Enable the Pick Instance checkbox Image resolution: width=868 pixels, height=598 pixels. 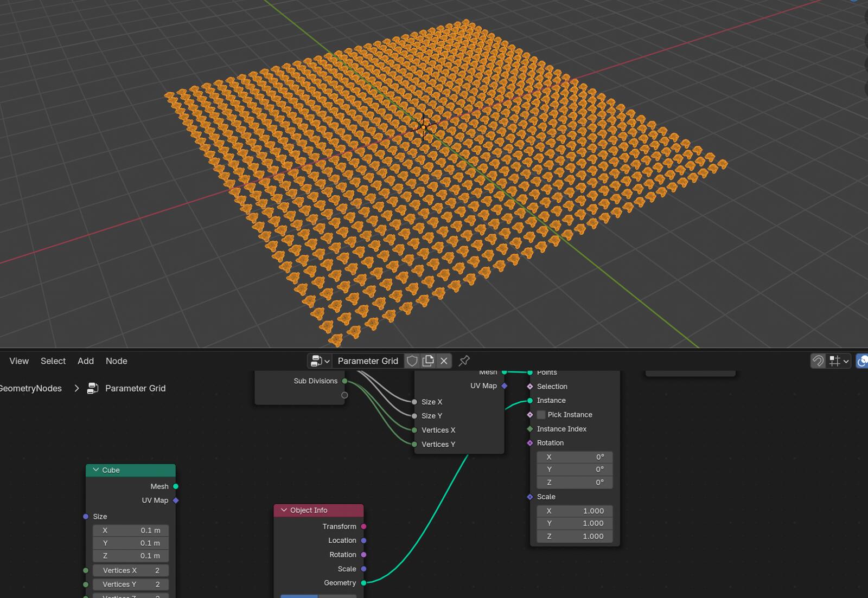click(541, 415)
